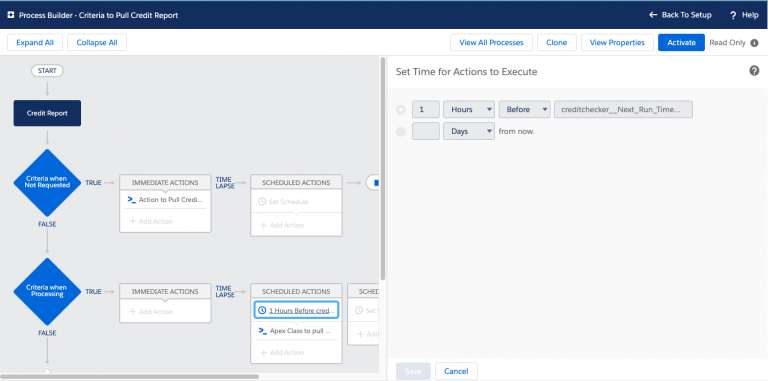The height and width of the screenshot is (381, 768).
Task: Click the START node
Action: (47, 71)
